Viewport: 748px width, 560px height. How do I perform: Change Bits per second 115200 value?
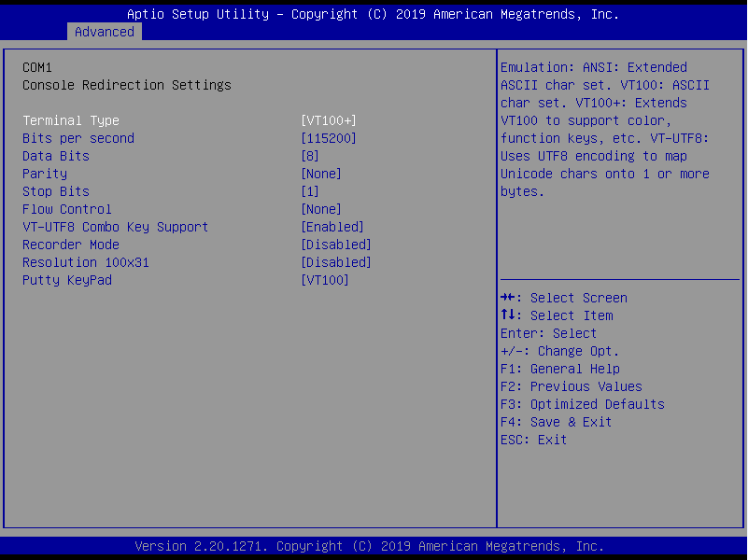click(x=329, y=138)
